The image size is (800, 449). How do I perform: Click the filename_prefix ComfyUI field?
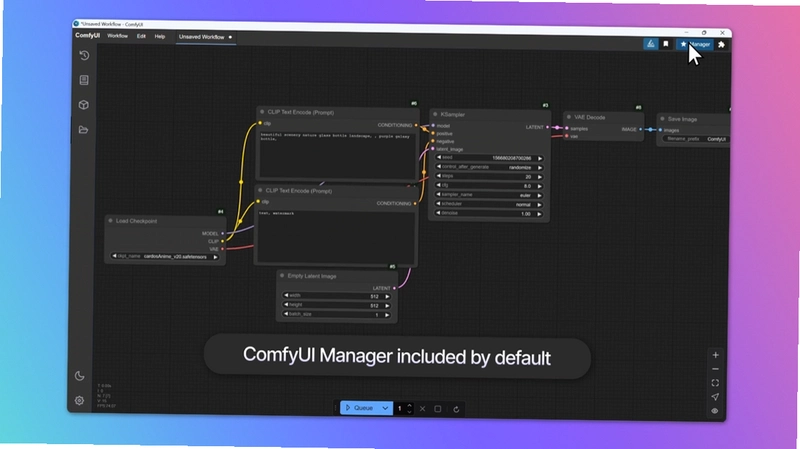coord(694,139)
